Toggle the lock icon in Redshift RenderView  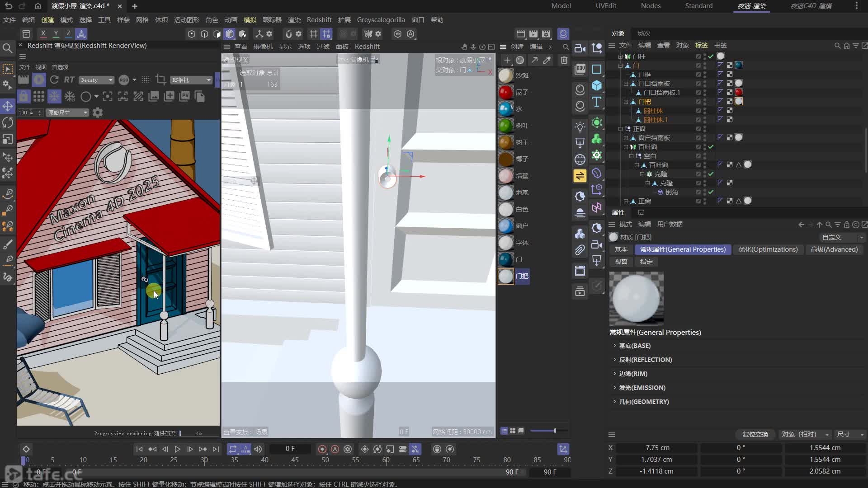24,96
